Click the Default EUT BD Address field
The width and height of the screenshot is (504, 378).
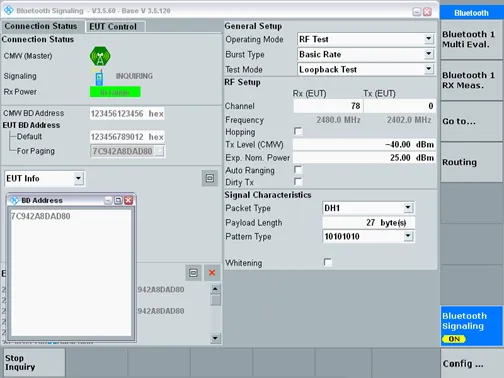click(x=127, y=137)
